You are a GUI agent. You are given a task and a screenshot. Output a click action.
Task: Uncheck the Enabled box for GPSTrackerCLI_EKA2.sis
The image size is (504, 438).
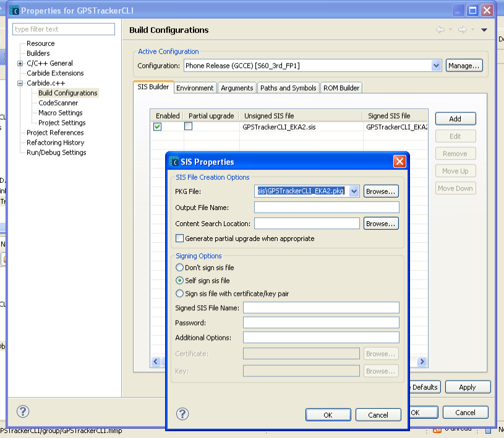[158, 127]
